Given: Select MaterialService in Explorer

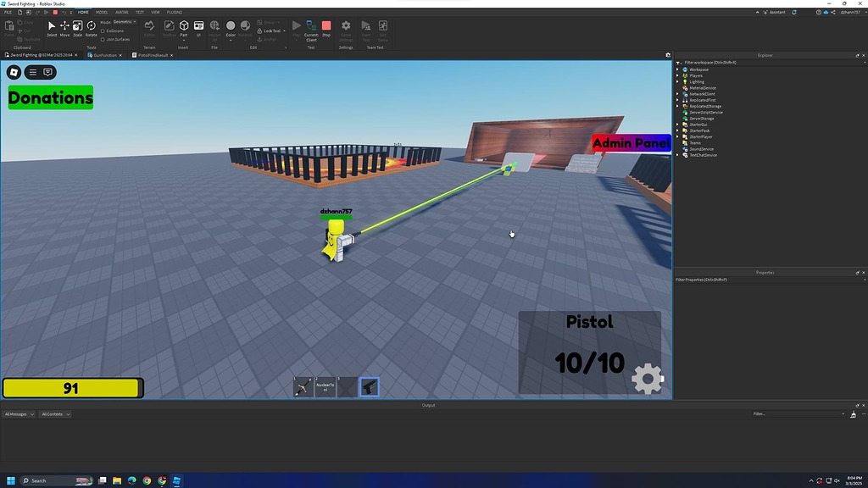Looking at the screenshot, I should [703, 88].
